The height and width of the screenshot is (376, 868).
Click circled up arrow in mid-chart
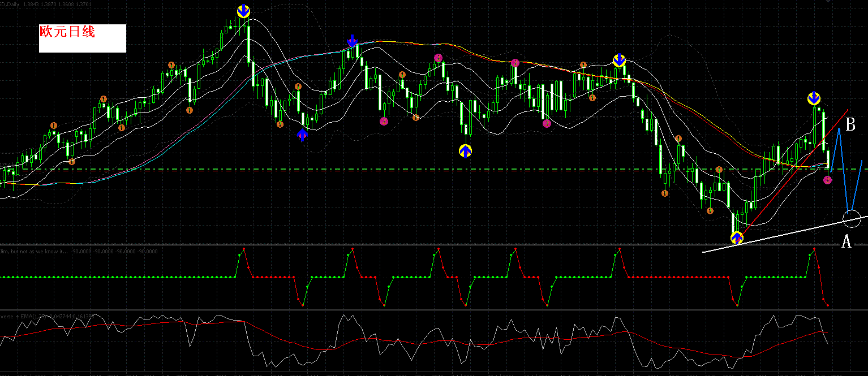pos(465,150)
